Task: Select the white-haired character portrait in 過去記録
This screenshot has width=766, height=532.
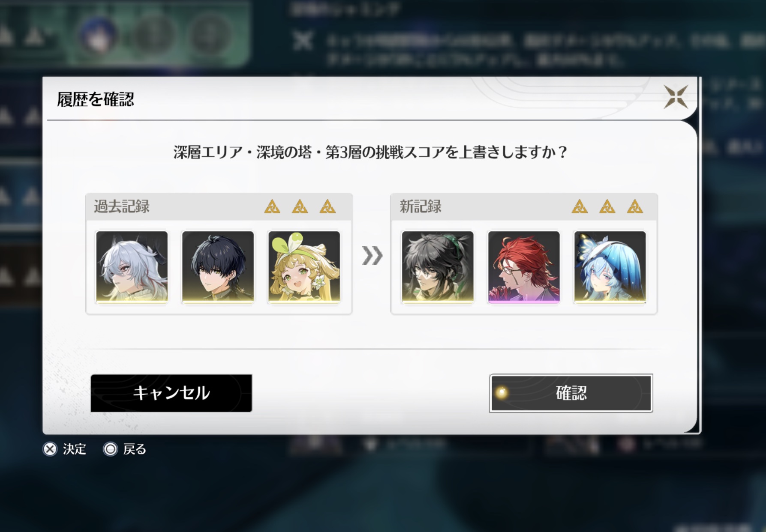Action: coord(132,267)
